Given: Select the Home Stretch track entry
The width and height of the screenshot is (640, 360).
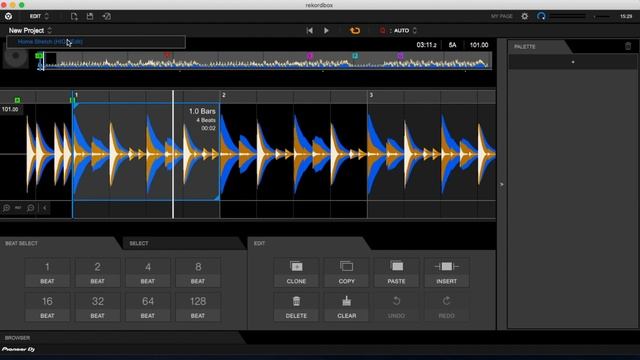Looking at the screenshot, I should tap(96, 42).
